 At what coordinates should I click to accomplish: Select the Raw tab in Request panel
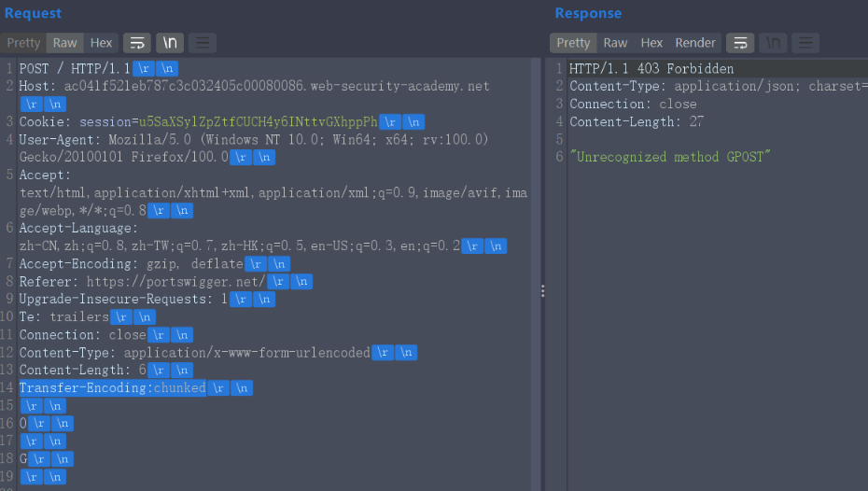point(64,43)
